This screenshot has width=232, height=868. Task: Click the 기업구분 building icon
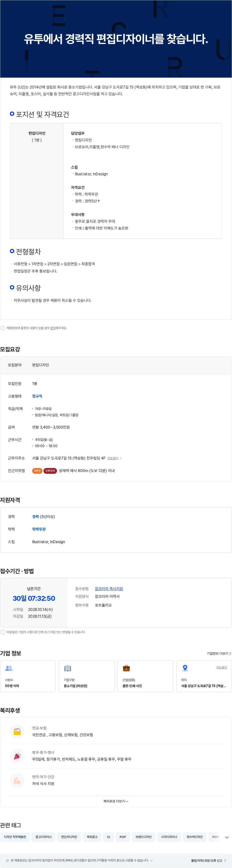68,668
